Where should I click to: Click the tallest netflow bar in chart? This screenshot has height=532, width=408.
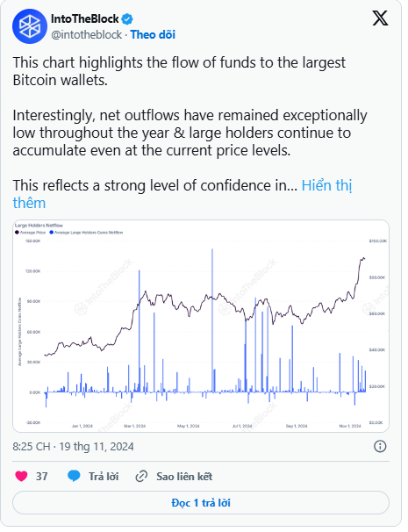(x=212, y=320)
